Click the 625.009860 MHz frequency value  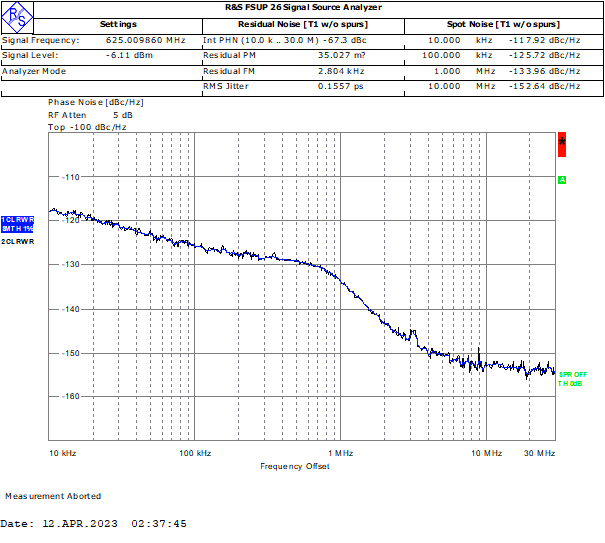click(x=145, y=40)
